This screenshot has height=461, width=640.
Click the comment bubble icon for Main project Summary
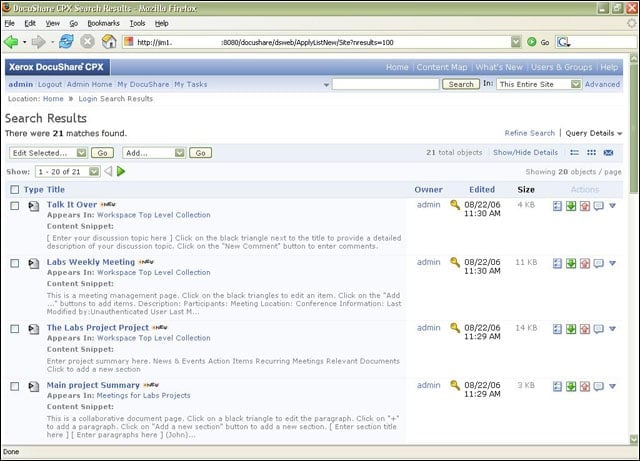[598, 386]
